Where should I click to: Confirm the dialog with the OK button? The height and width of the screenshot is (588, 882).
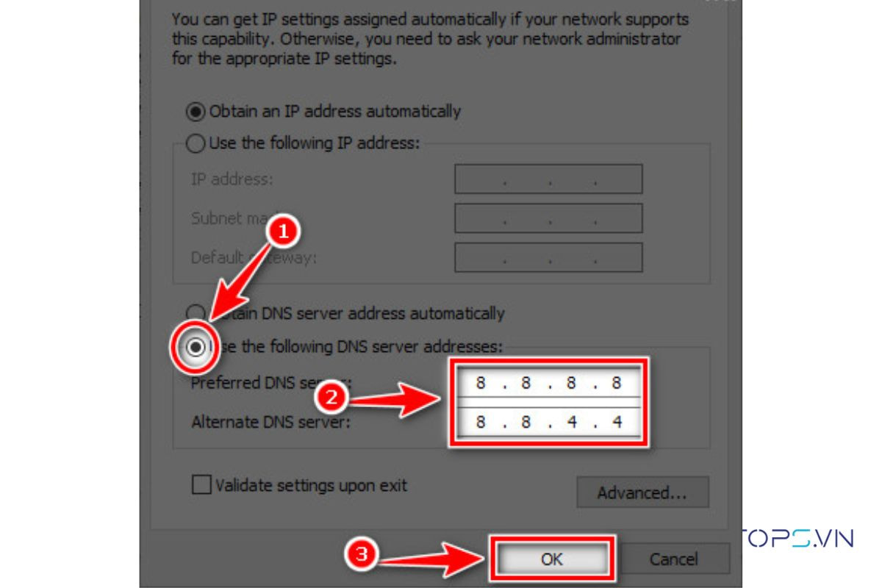[551, 559]
